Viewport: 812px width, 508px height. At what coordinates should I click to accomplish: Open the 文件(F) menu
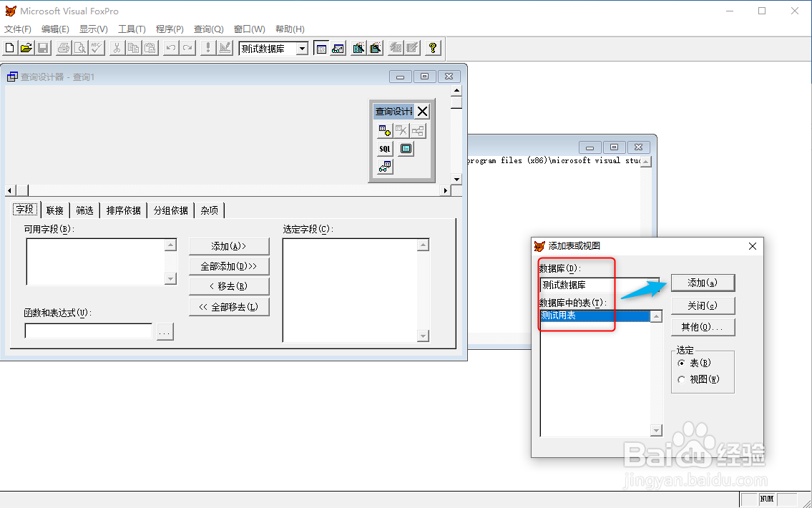point(18,29)
